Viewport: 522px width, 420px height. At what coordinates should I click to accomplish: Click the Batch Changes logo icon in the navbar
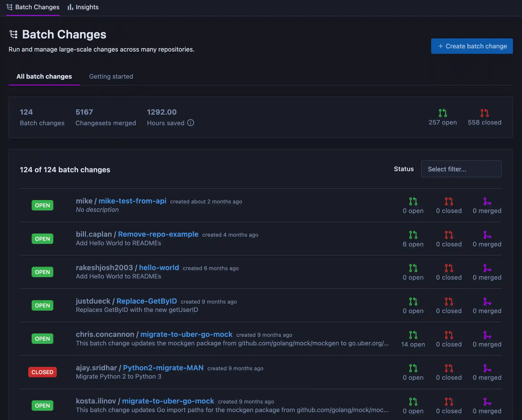10,7
